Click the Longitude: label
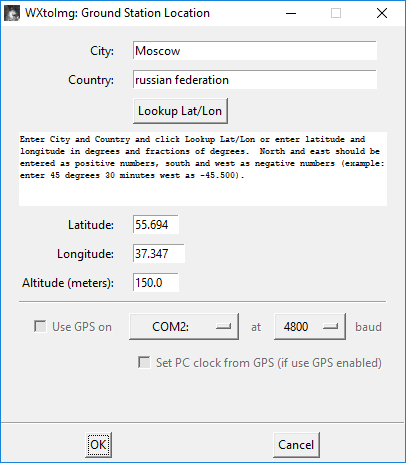This screenshot has width=406, height=463. click(x=85, y=254)
